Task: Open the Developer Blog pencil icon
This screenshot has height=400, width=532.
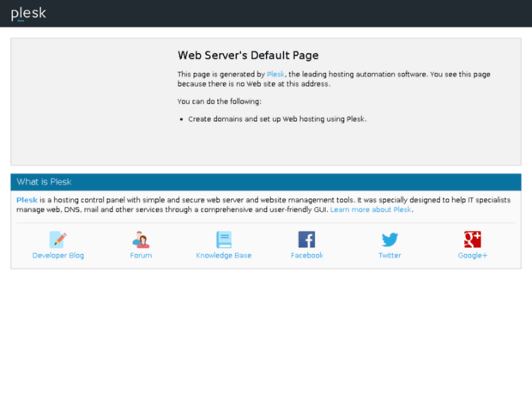Action: coord(58,239)
